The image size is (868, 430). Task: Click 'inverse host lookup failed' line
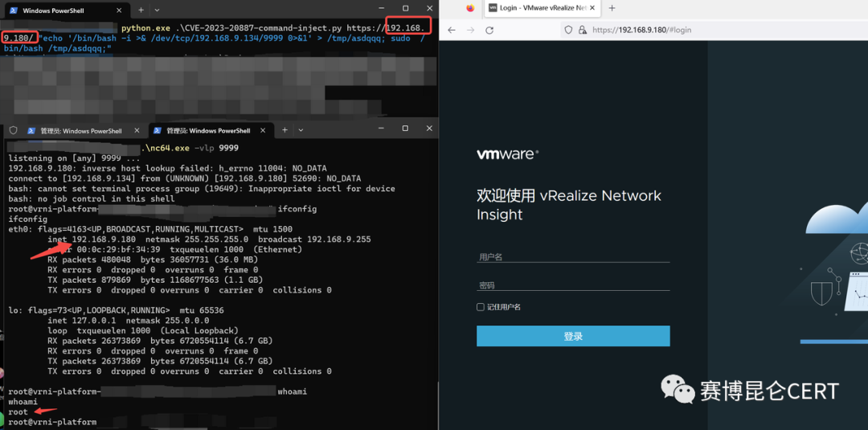coord(167,168)
